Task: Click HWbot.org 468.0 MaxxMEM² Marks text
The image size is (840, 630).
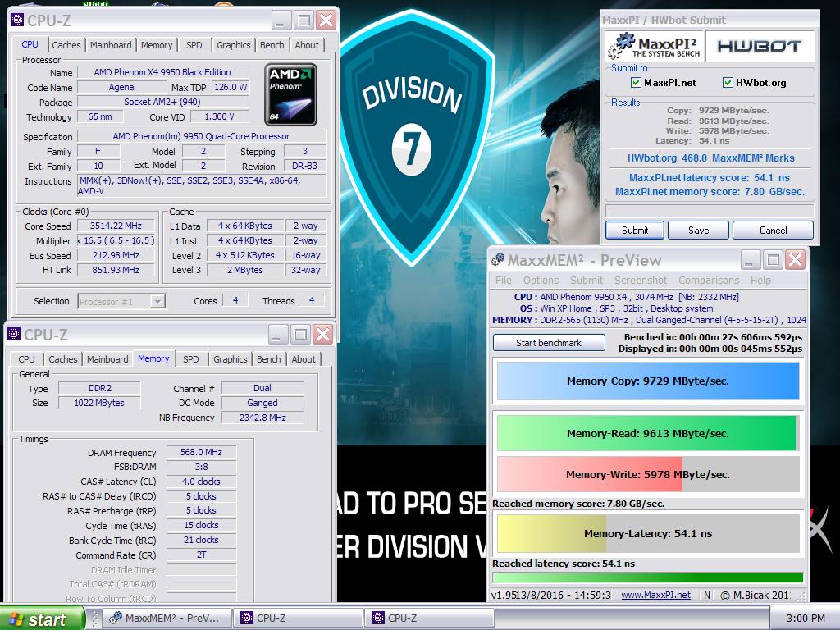Action: (x=711, y=158)
